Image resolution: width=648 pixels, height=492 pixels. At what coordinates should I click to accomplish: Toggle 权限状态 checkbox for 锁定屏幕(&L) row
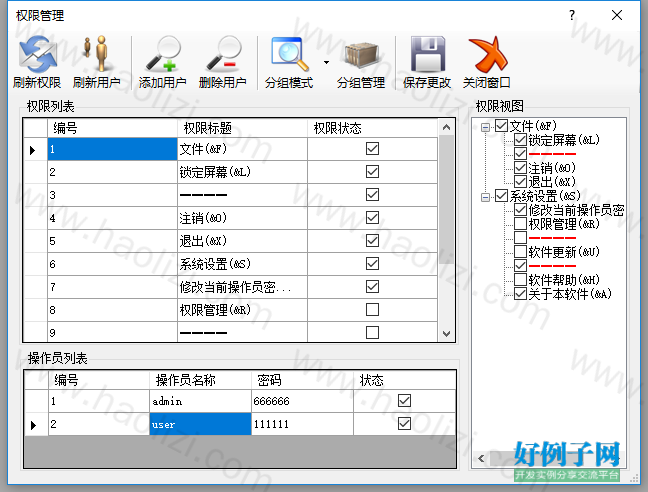372,171
